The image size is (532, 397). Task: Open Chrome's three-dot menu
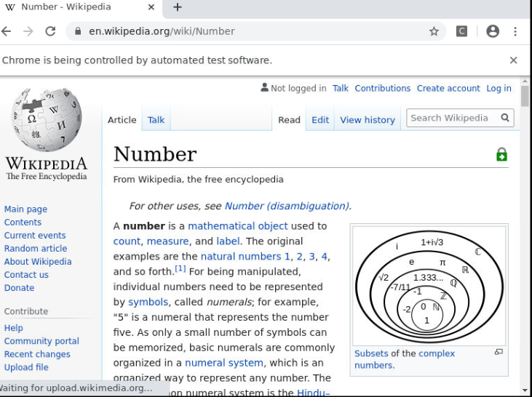515,31
